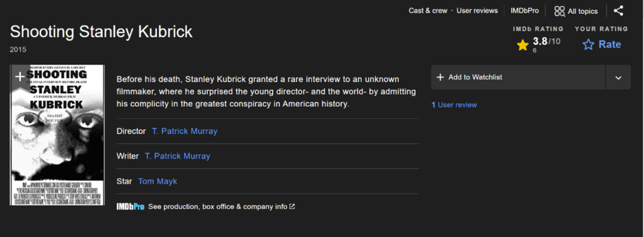Go to User reviews in top bar
The height and width of the screenshot is (237, 644).
click(477, 11)
